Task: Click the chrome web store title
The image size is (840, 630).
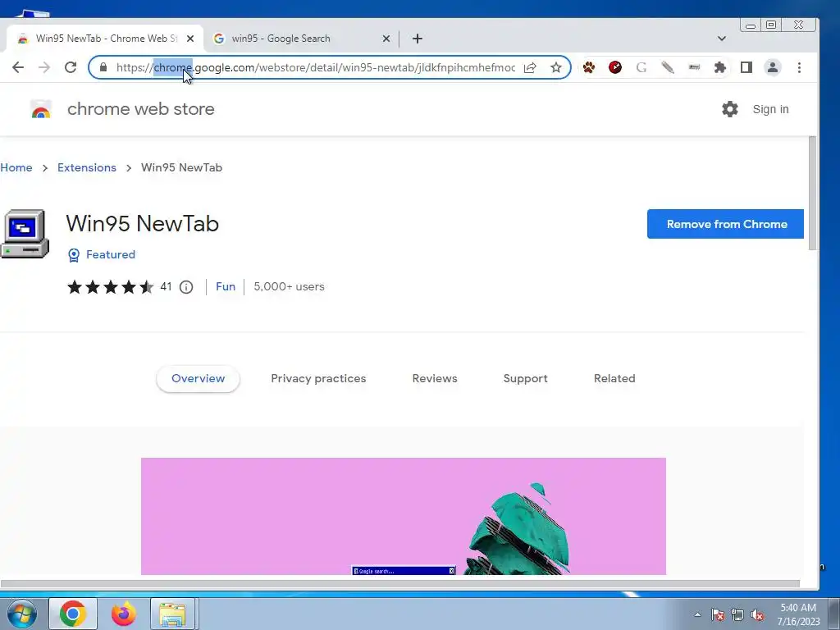Action: (141, 109)
